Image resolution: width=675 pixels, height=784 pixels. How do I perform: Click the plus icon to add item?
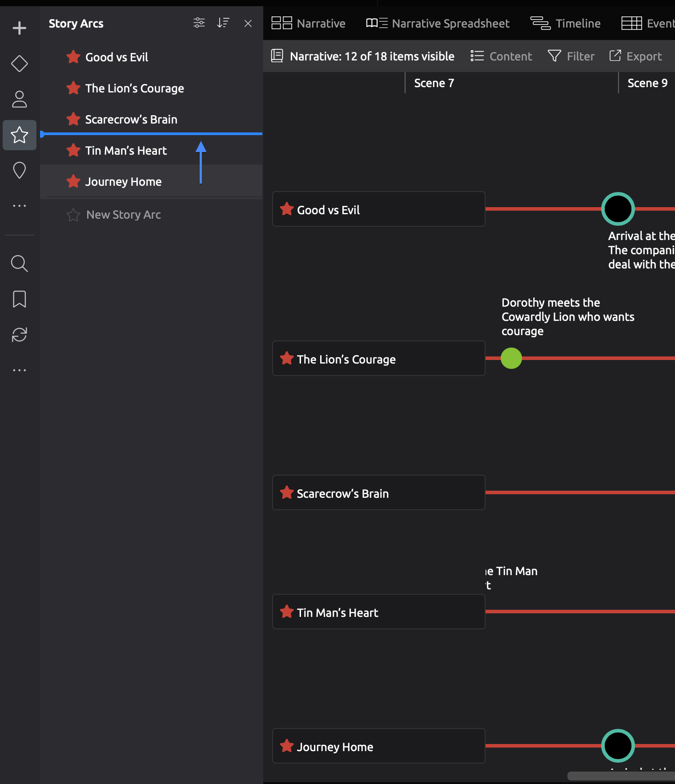[19, 28]
